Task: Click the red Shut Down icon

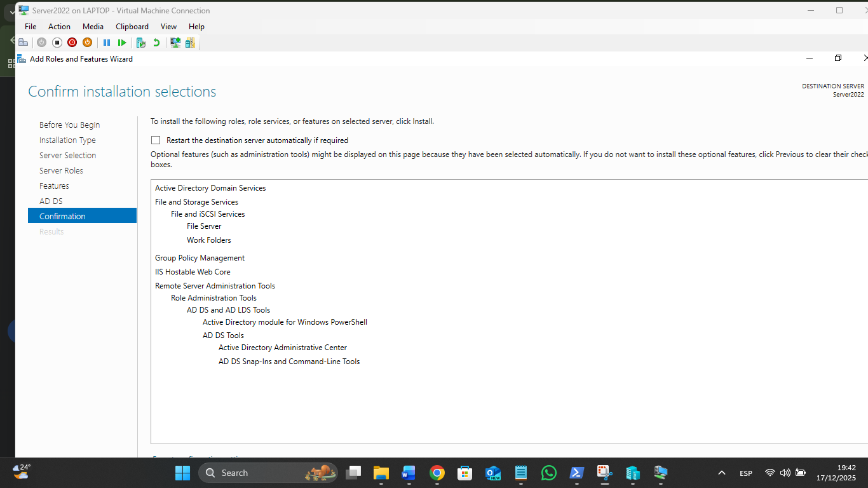Action: click(x=72, y=43)
